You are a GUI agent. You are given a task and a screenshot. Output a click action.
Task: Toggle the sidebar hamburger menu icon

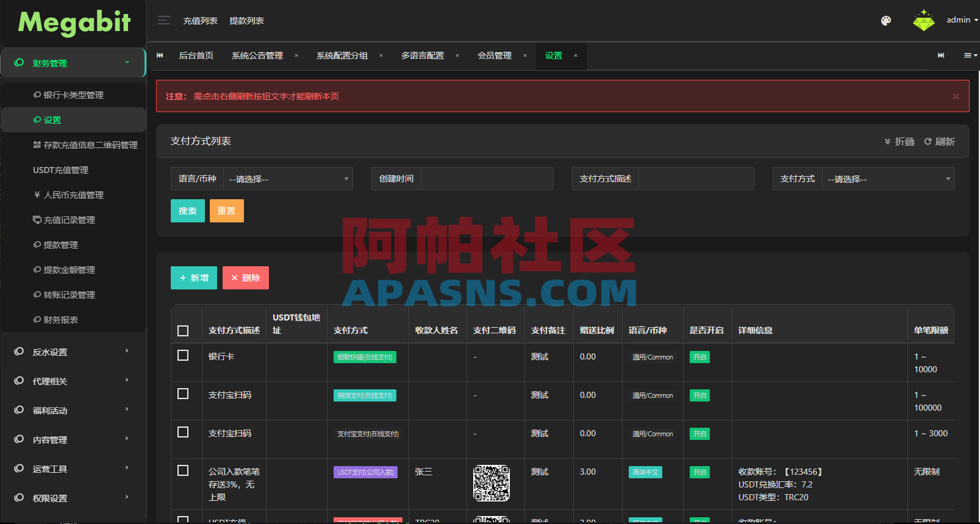[x=163, y=20]
